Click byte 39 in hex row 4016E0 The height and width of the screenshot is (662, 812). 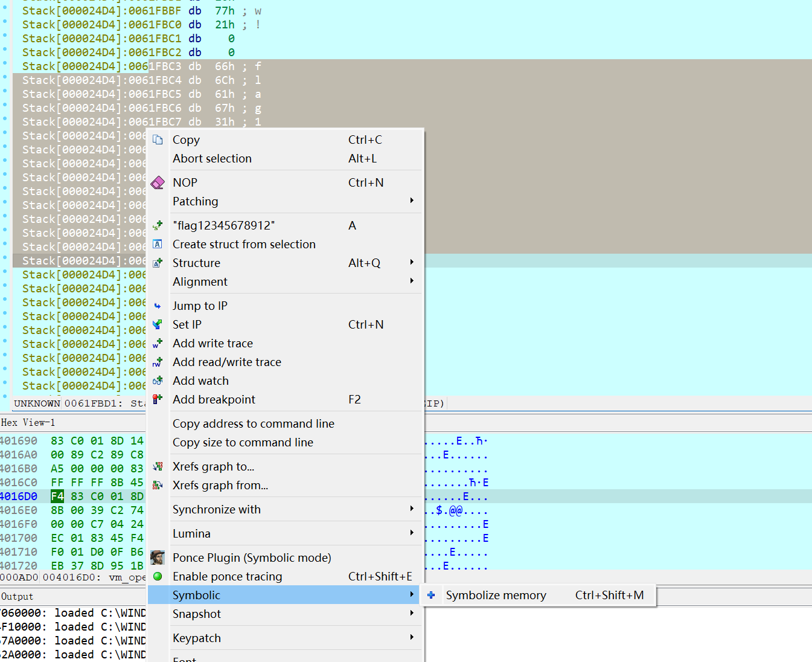click(97, 510)
